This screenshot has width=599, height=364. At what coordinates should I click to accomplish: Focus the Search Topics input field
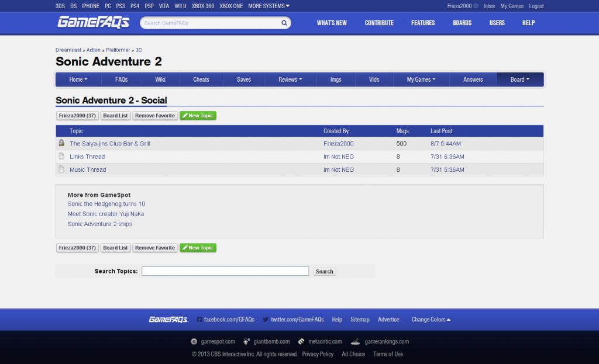(x=225, y=271)
